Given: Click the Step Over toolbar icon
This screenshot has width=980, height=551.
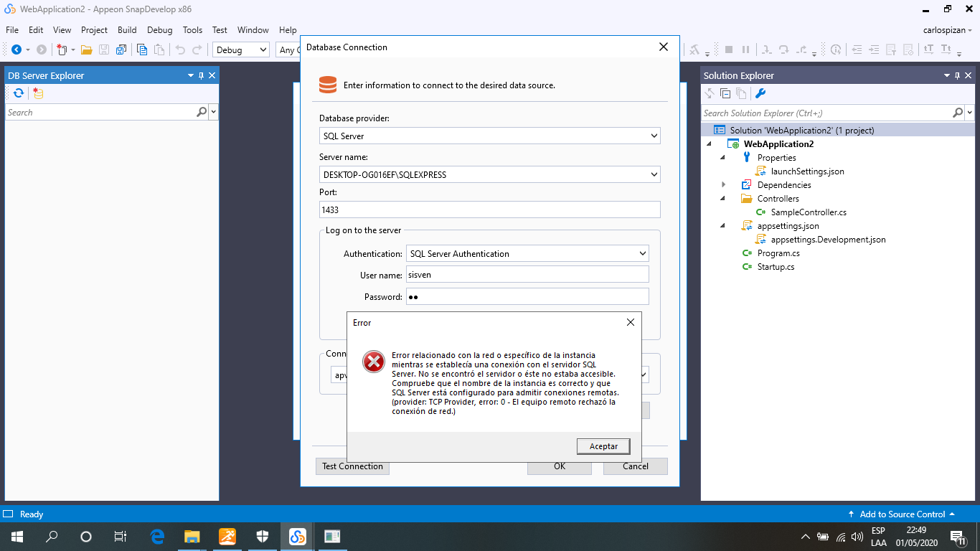Looking at the screenshot, I should 783,50.
